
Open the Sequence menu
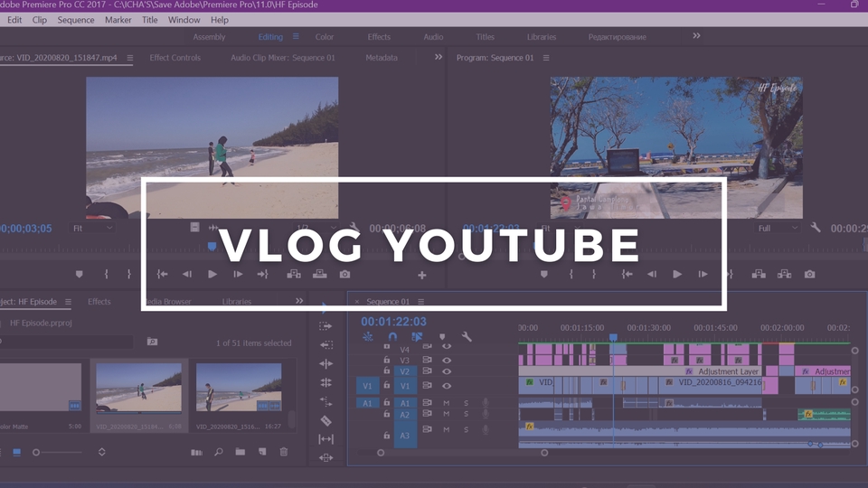point(76,20)
